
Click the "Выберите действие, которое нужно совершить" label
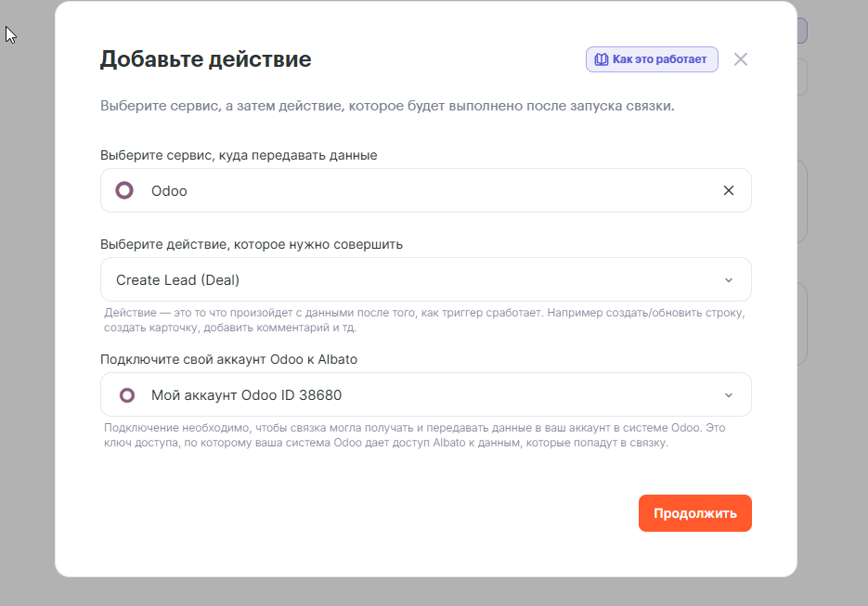pyautogui.click(x=252, y=244)
